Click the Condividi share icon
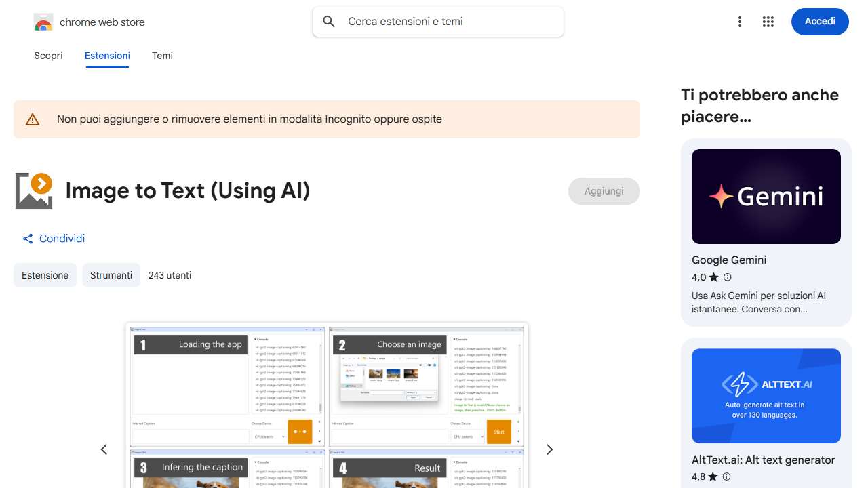The image size is (868, 488). (28, 239)
